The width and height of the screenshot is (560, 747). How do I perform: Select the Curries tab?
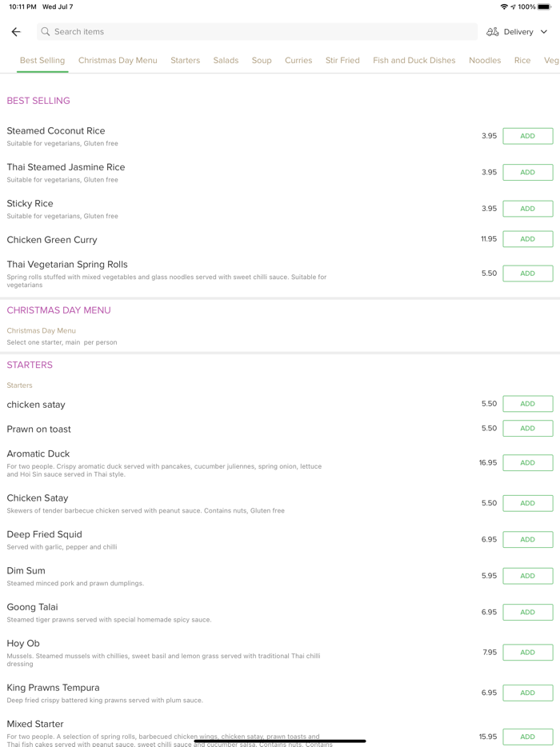click(298, 61)
